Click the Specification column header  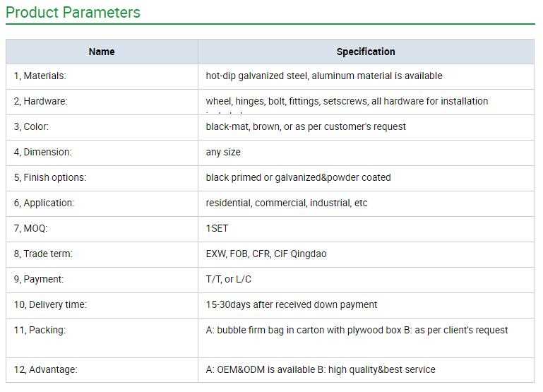[366, 52]
